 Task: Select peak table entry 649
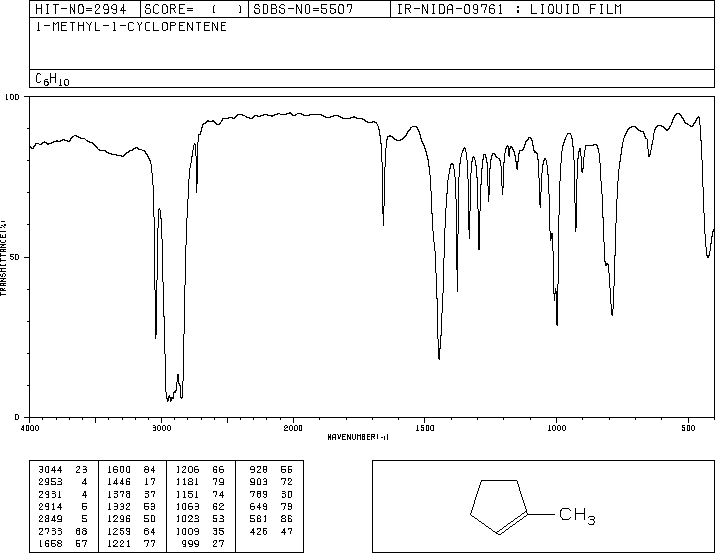(271, 506)
